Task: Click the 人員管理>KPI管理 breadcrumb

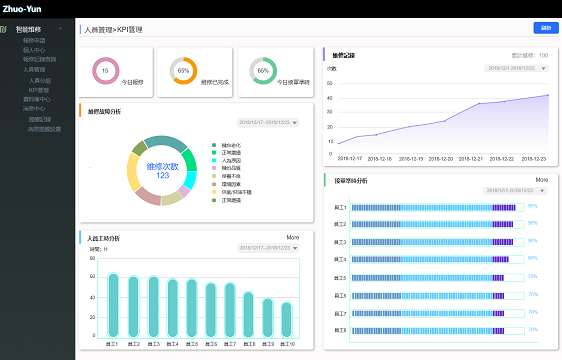Action: pos(113,30)
